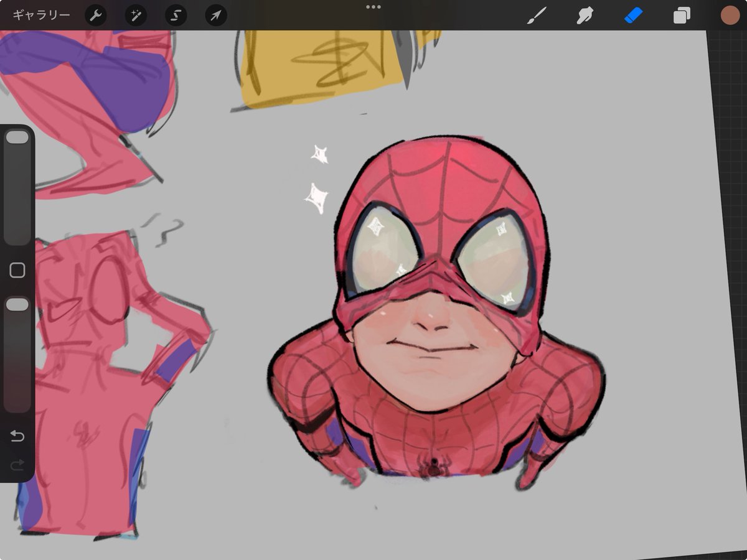747x560 pixels.
Task: Select the Brush tool
Action: click(x=535, y=16)
